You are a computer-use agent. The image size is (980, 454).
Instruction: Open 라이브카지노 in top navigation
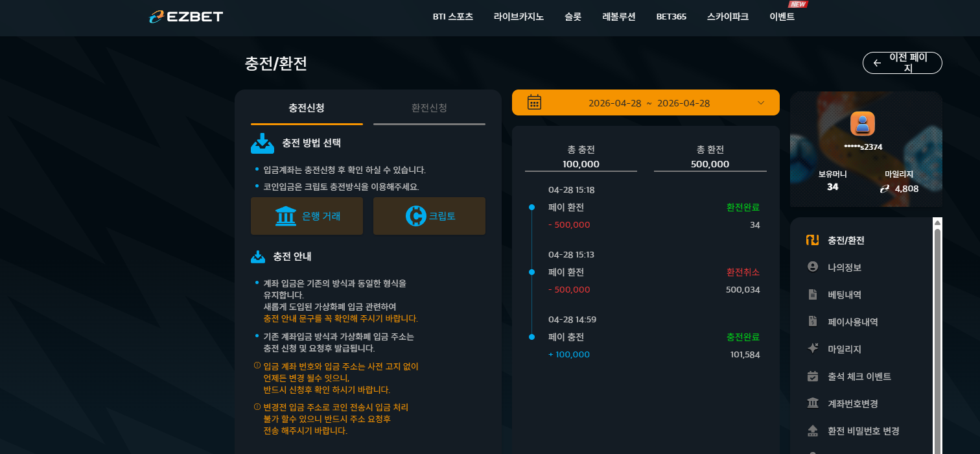[519, 17]
